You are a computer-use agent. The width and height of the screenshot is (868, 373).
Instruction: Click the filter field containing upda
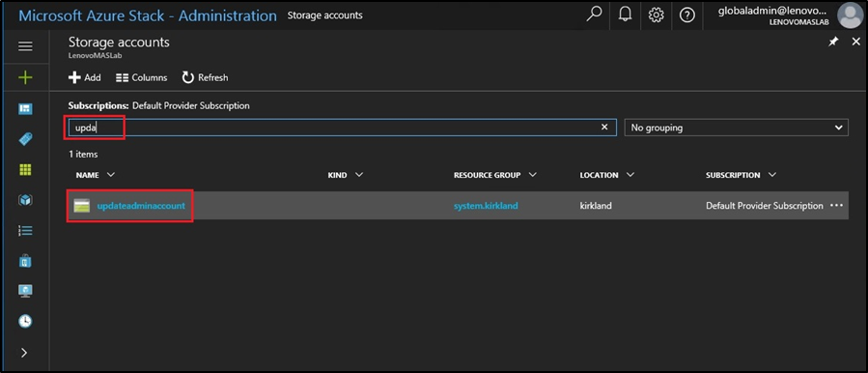(x=342, y=128)
